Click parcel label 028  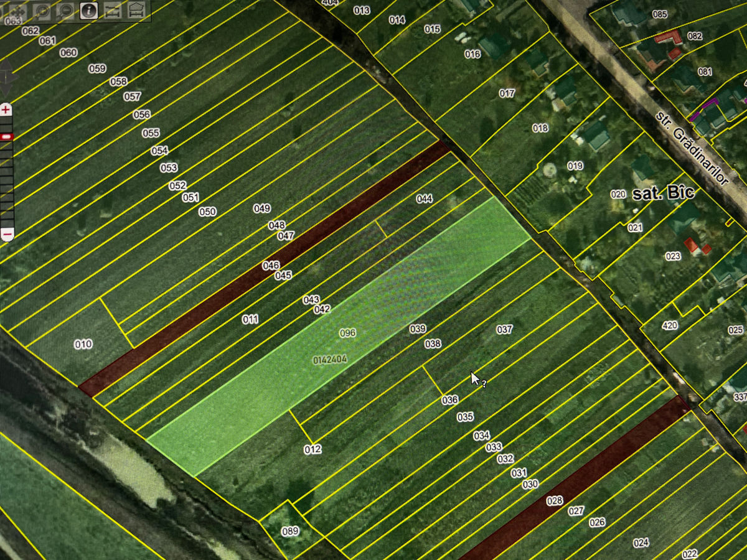tap(555, 500)
